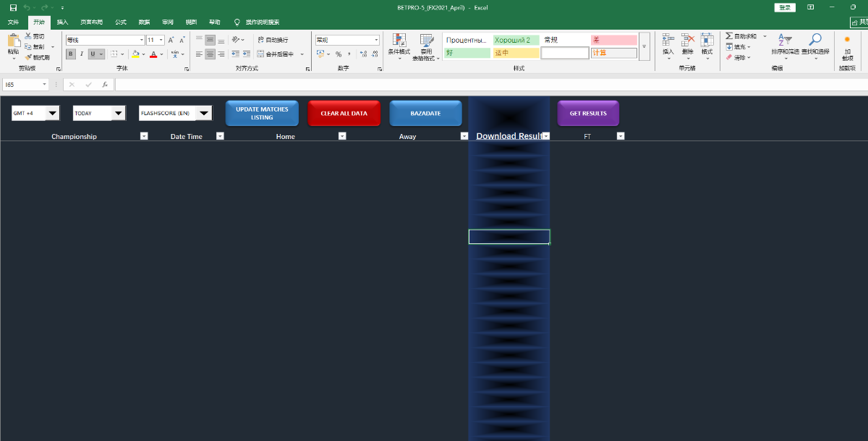Toggle Bold formatting
Viewport: 868px width, 441px height.
(x=71, y=54)
